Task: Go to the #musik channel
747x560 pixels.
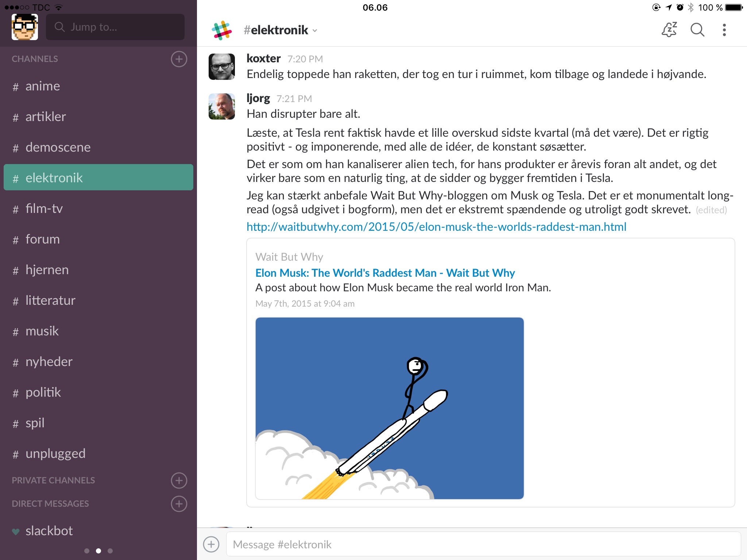Action: (98, 331)
